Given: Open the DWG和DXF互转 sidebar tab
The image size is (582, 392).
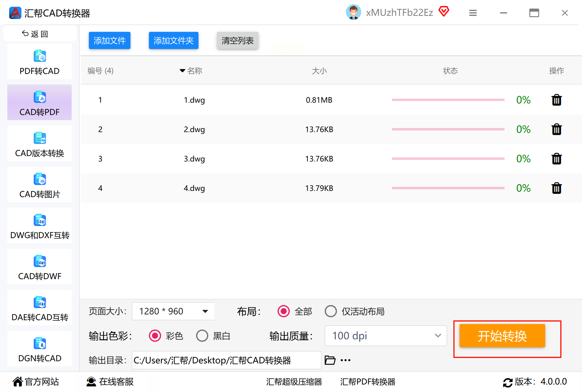Looking at the screenshot, I should tap(40, 226).
